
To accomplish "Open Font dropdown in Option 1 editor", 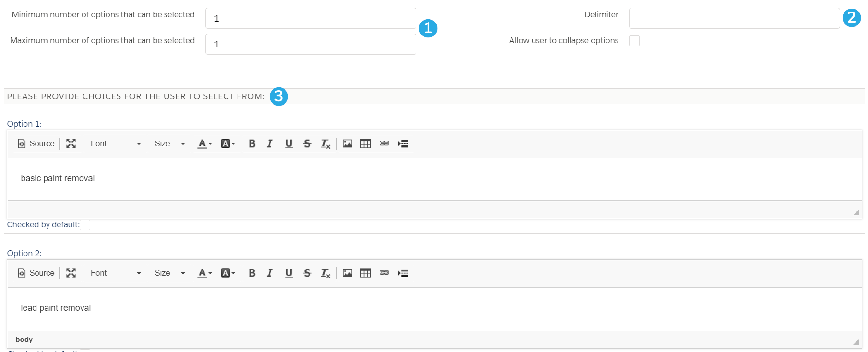I will [x=115, y=143].
